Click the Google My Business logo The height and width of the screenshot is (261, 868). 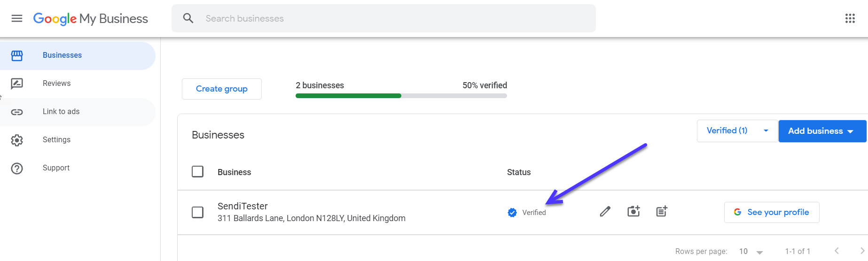[91, 18]
